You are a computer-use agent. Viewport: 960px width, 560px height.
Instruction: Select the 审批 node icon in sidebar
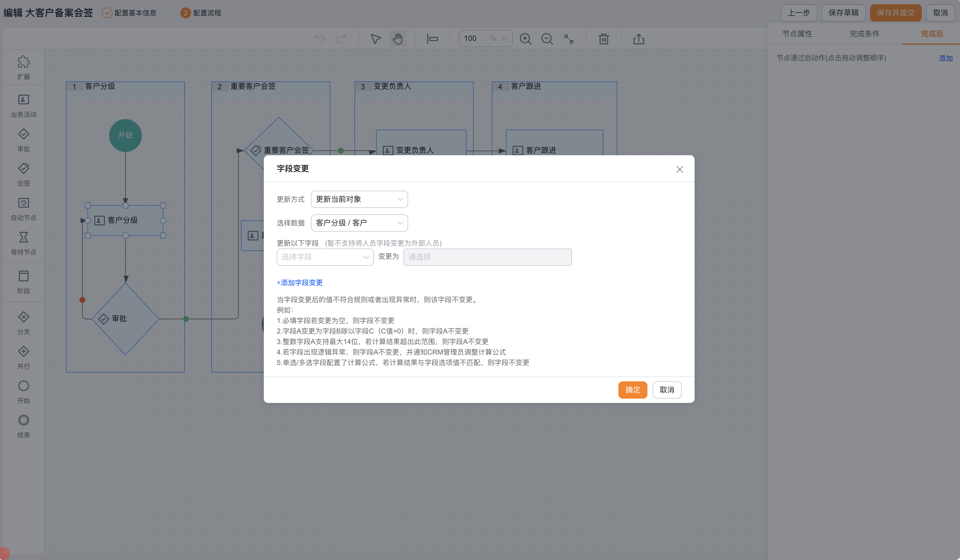(24, 134)
